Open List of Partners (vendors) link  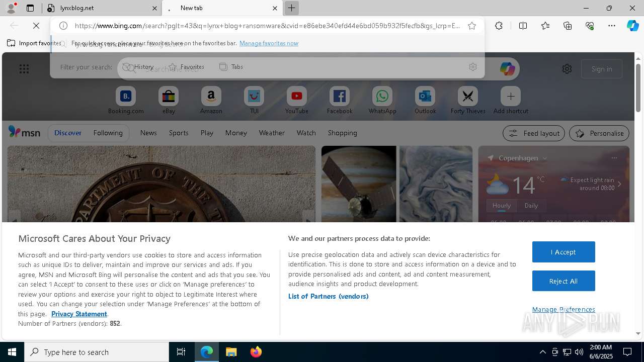329,296
